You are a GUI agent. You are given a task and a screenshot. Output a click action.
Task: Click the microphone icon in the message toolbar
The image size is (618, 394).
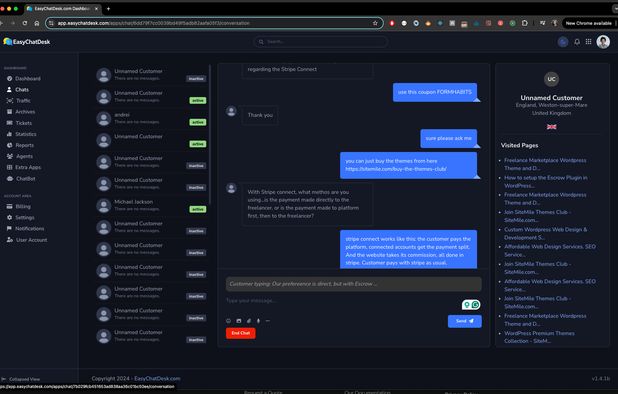coord(258,321)
